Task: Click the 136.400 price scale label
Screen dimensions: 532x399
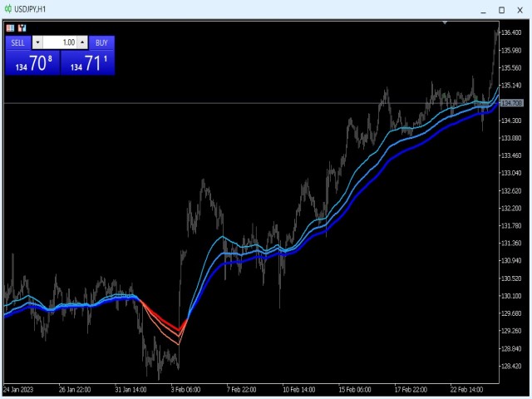Action: (512, 32)
